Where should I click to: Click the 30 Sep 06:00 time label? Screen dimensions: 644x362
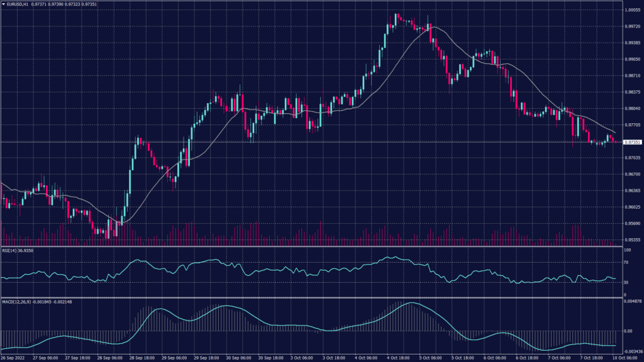[236, 358]
